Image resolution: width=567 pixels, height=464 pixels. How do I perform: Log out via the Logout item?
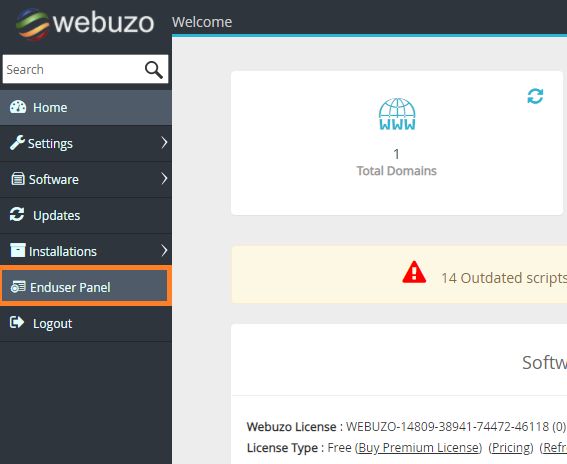86,323
